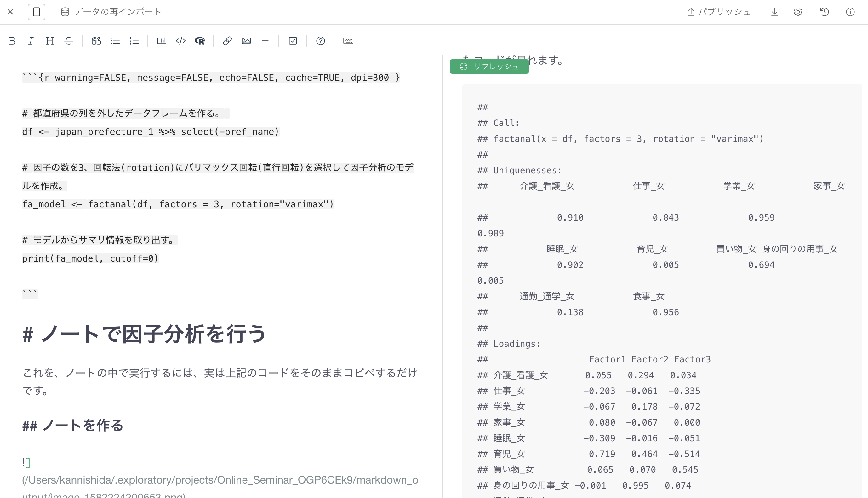Click the 'Factor3' column header in output

click(692, 360)
